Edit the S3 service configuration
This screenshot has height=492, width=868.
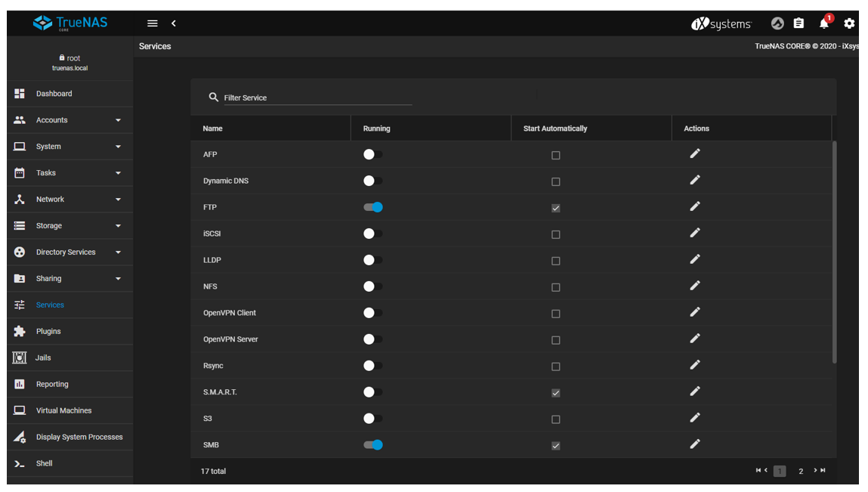(x=695, y=418)
